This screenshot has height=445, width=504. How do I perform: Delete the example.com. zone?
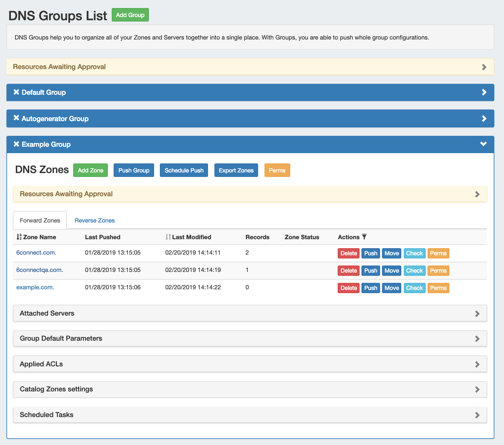coord(348,288)
